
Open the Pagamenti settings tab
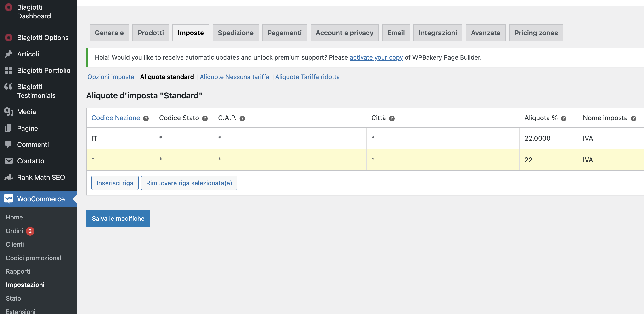click(x=284, y=33)
